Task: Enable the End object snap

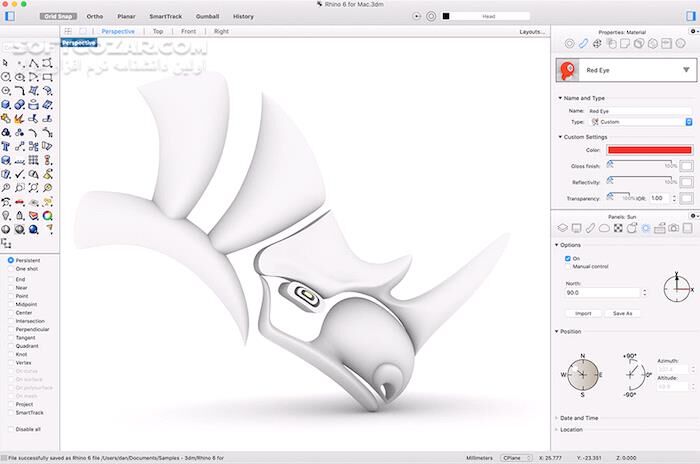Action: tap(11, 279)
